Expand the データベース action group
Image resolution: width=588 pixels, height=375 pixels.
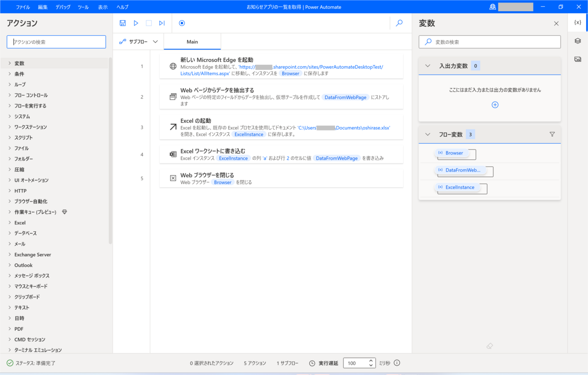[9, 233]
